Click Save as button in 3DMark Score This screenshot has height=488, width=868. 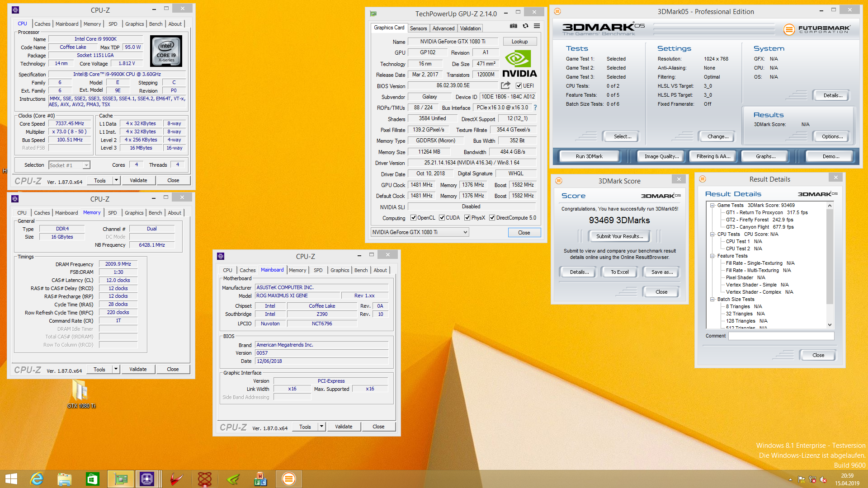pyautogui.click(x=662, y=272)
